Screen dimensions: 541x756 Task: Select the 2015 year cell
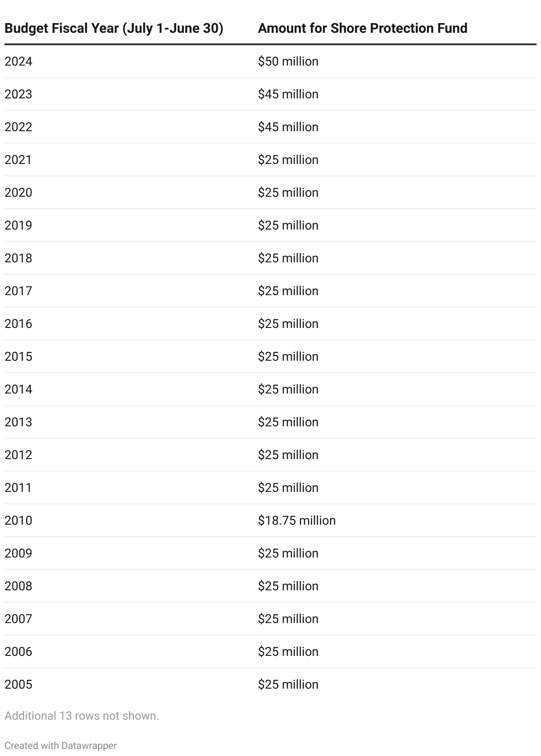(19, 356)
